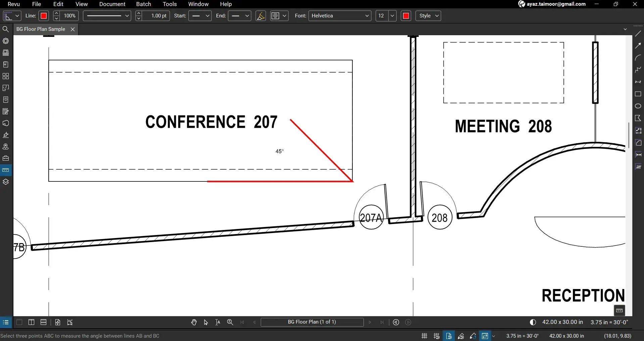Viewport: 644px width, 341px height.
Task: Toggle the Sync views button
Action: (485, 336)
